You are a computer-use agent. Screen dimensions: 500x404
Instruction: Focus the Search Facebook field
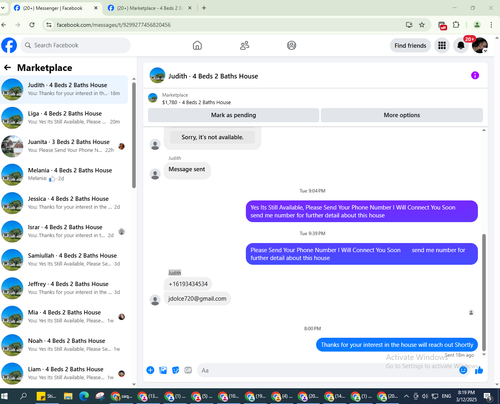[75, 45]
